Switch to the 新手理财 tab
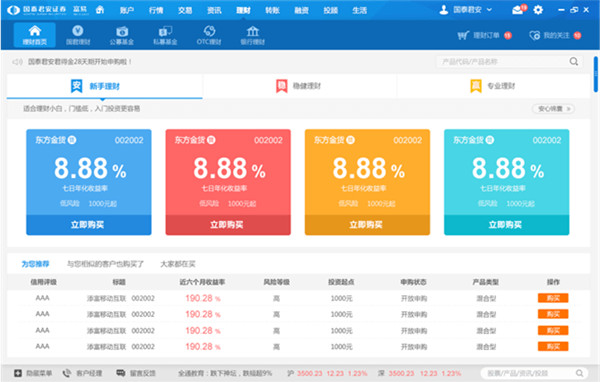The width and height of the screenshot is (600, 382). tap(104, 86)
